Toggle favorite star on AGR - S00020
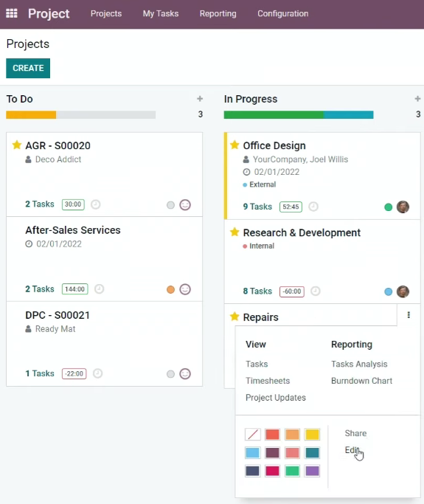This screenshot has width=424, height=504. pos(17,145)
